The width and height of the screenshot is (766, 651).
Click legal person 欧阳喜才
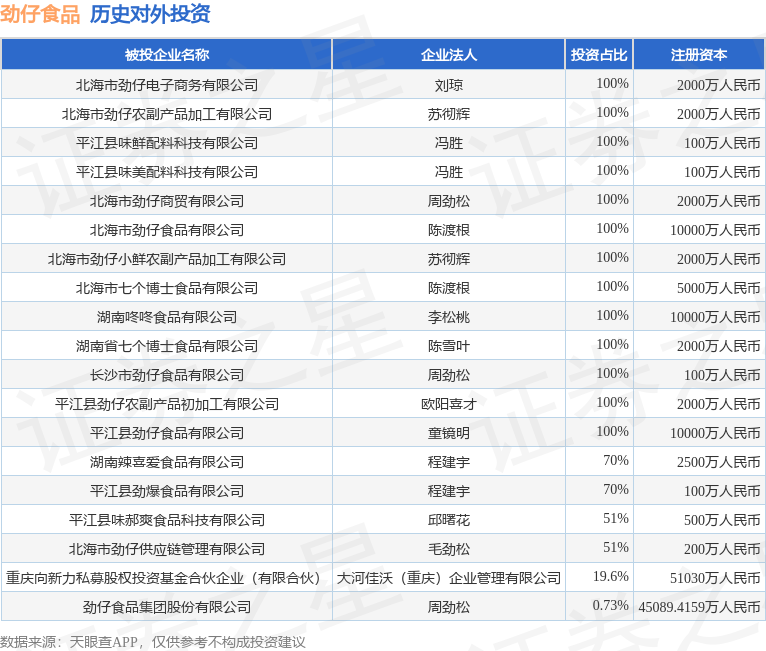pos(448,404)
